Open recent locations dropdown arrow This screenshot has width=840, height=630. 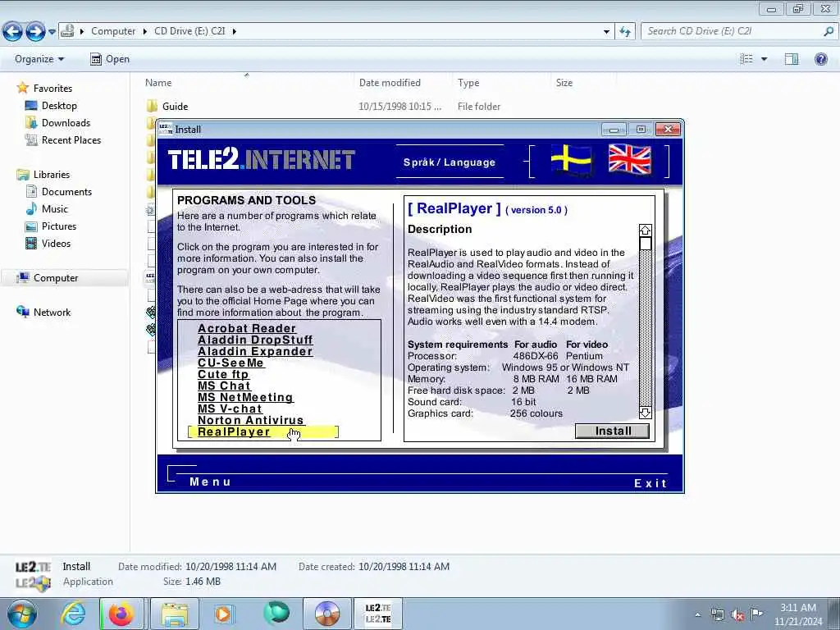[52, 32]
